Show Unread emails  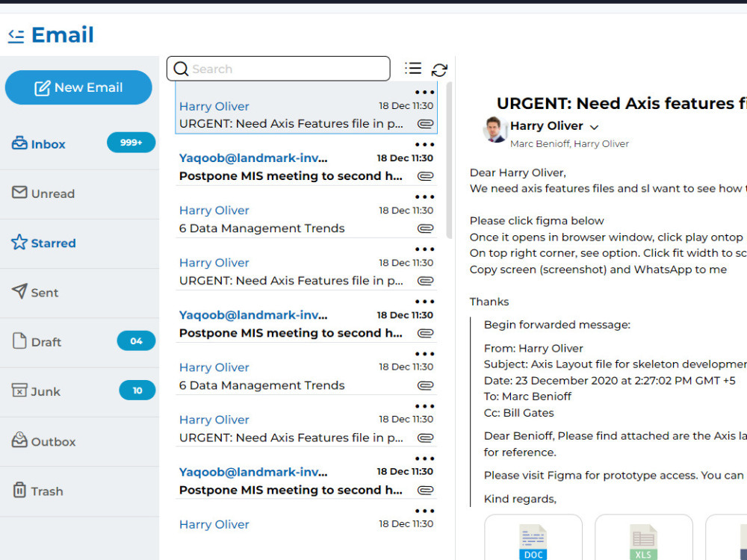coord(80,193)
